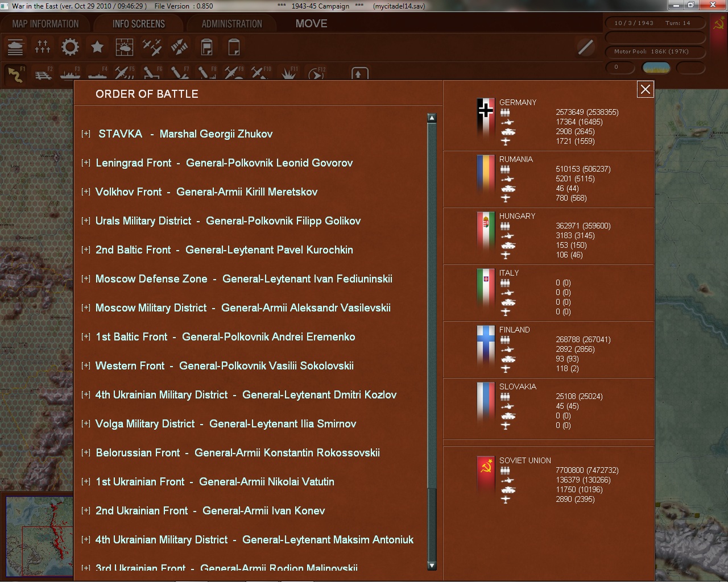Expand the Volkhov Front entry
This screenshot has height=582, width=728.
[86, 192]
